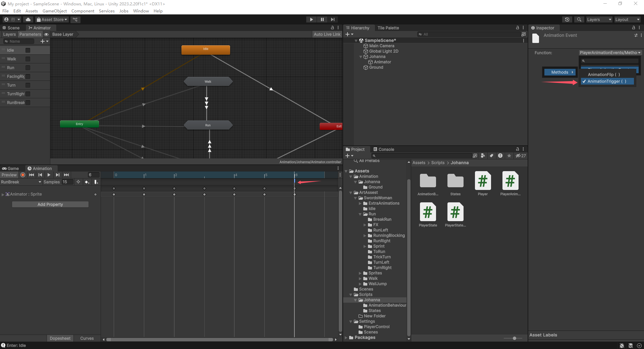644x349 pixels.
Task: Start play mode with the Play button
Action: (x=311, y=19)
